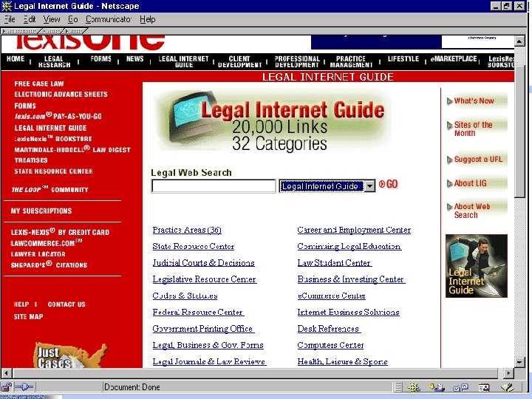The width and height of the screenshot is (532, 399).
Task: Open Codes & Statutes link
Action: coord(185,296)
